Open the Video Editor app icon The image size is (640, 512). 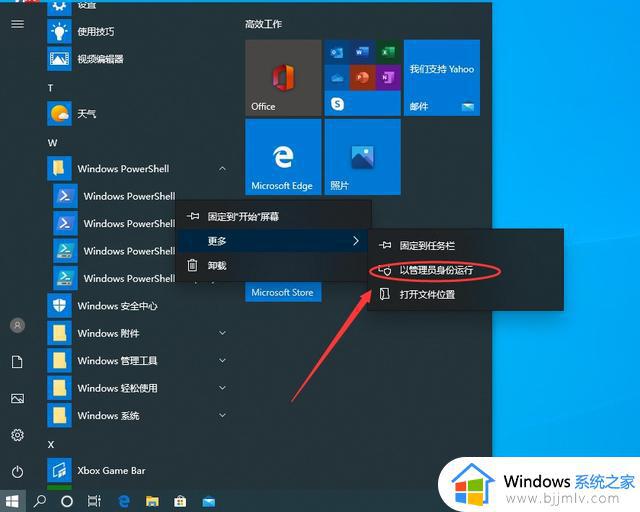click(x=59, y=59)
